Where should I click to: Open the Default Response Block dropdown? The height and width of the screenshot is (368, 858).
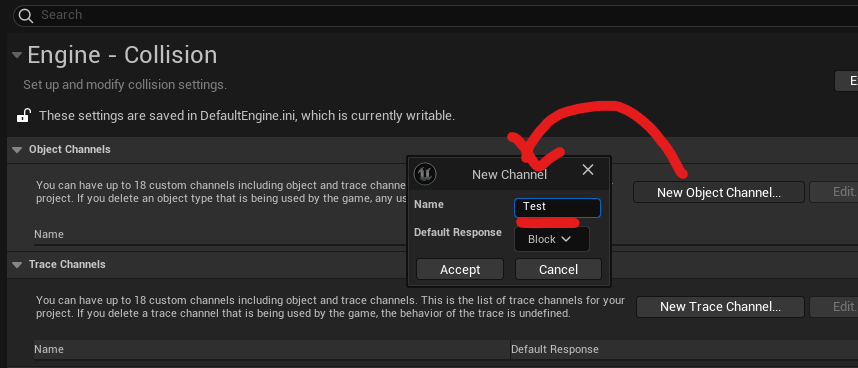tap(552, 239)
